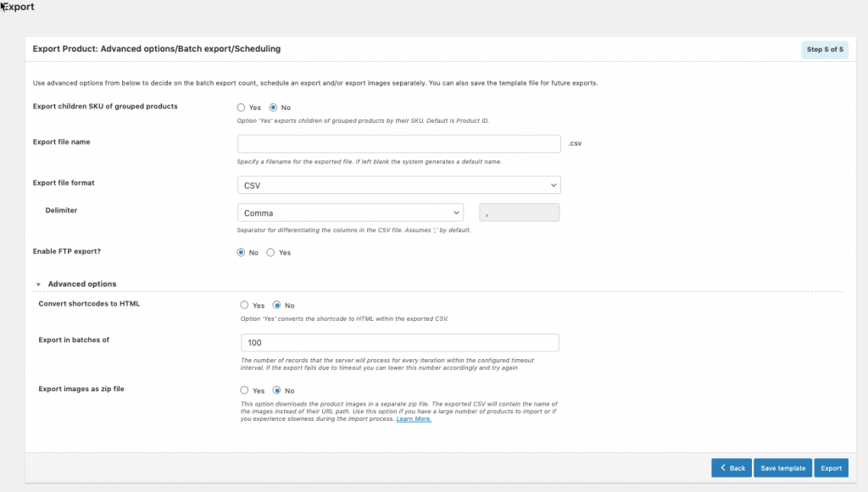Viewport: 868px width, 492px height.
Task: Save the export settings as a template
Action: (782, 467)
